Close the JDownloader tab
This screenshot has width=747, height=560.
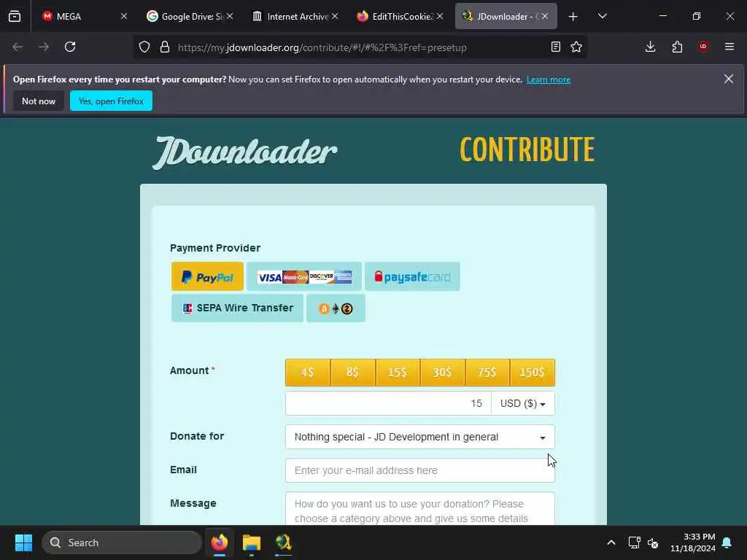[x=544, y=16]
